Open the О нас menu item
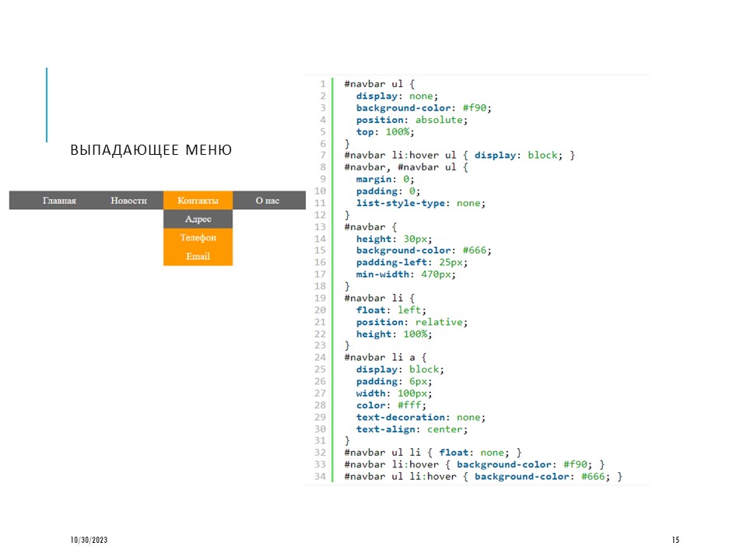Viewport: 747px width, 560px height. (267, 201)
